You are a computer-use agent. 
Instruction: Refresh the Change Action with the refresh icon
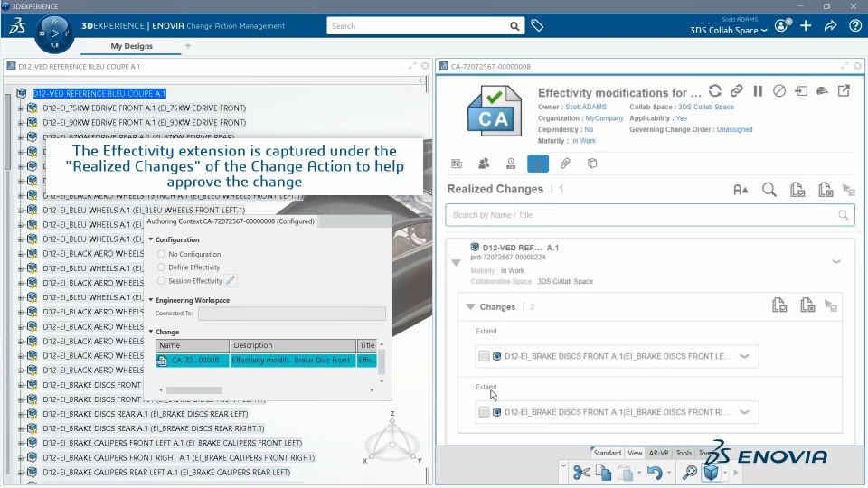(714, 90)
